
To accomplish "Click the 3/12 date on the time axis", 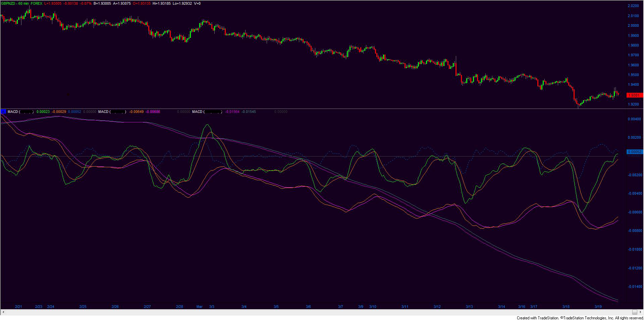I will click(x=437, y=307).
